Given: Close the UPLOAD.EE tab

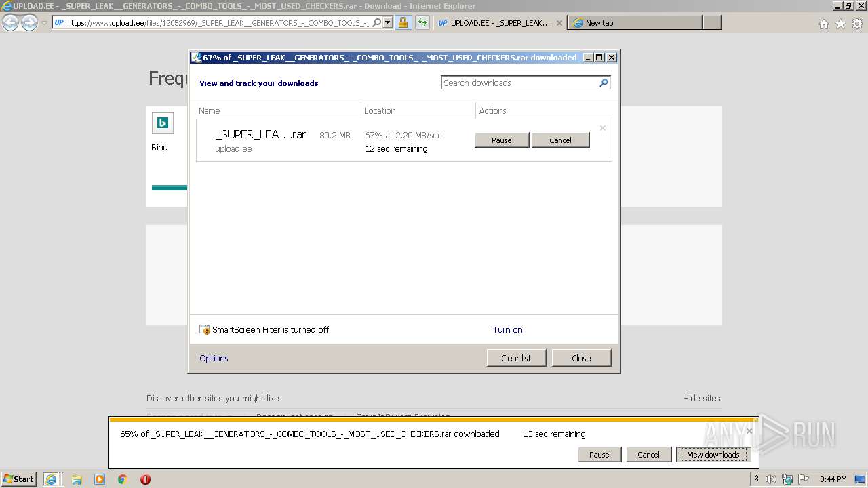Looking at the screenshot, I should 559,22.
